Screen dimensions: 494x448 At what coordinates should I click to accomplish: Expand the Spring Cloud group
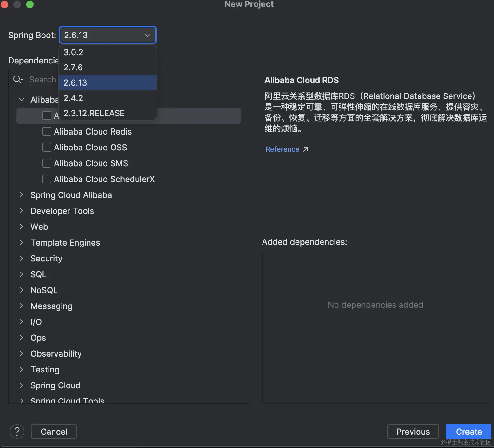22,385
